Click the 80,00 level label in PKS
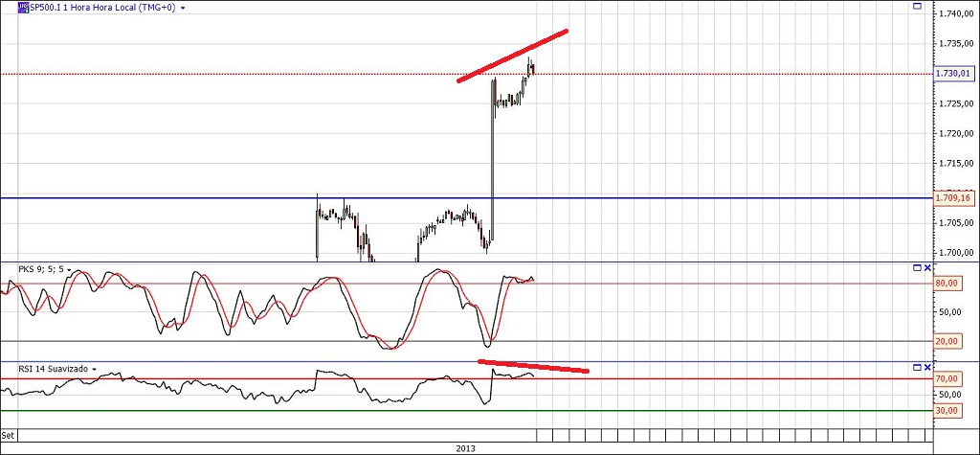Screen dimensions: 980x455 [x=947, y=284]
